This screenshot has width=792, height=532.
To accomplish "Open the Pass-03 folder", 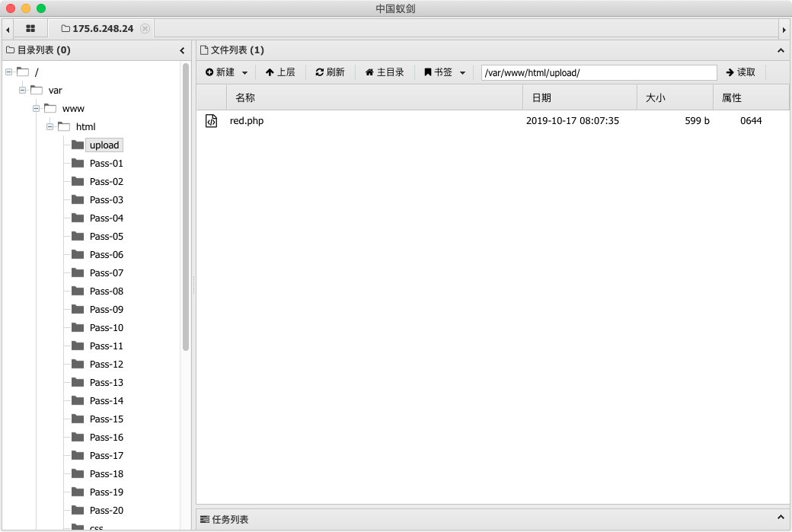I will click(x=97, y=199).
